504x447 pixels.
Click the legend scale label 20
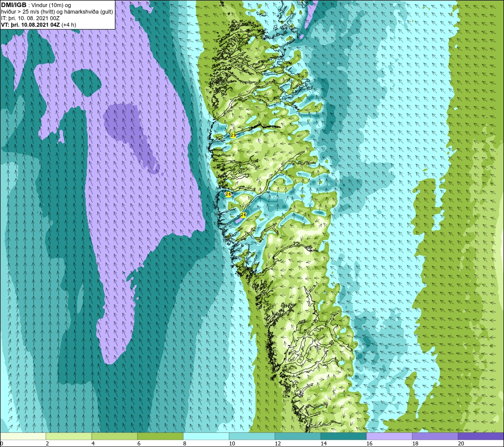461,443
